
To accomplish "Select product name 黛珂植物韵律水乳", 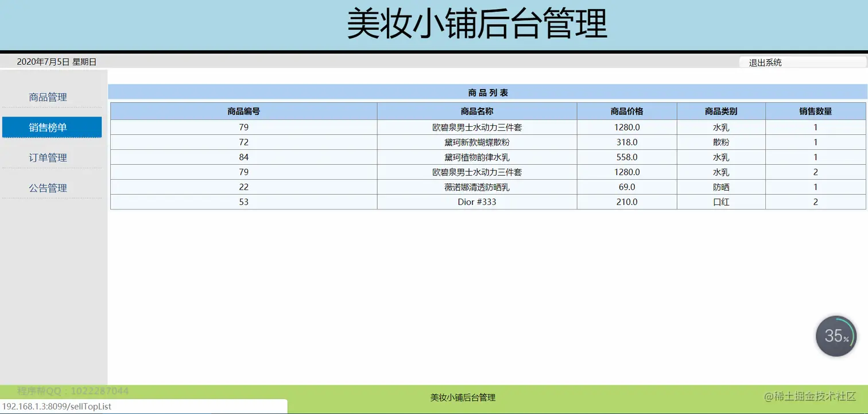I will (477, 157).
